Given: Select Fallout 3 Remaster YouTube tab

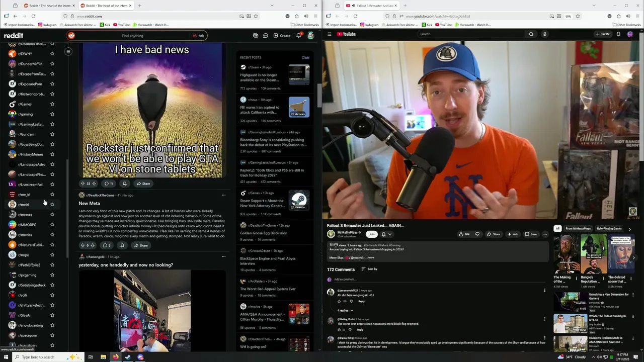Looking at the screenshot, I should click(371, 6).
